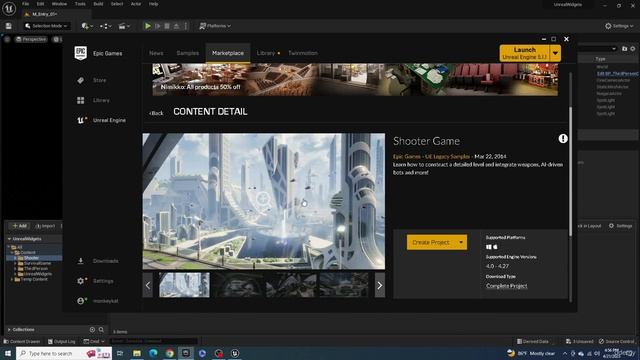The width and height of the screenshot is (640, 360).
Task: Select the Marketplace tab
Action: click(x=228, y=53)
